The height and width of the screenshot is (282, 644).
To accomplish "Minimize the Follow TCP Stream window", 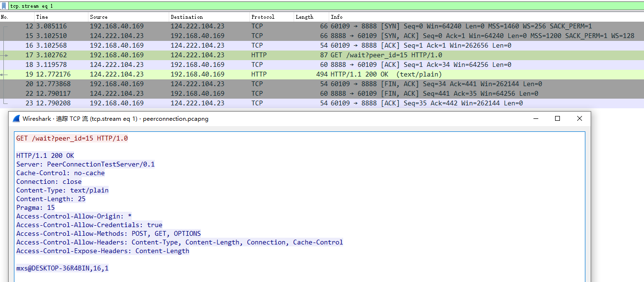I will 535,118.
